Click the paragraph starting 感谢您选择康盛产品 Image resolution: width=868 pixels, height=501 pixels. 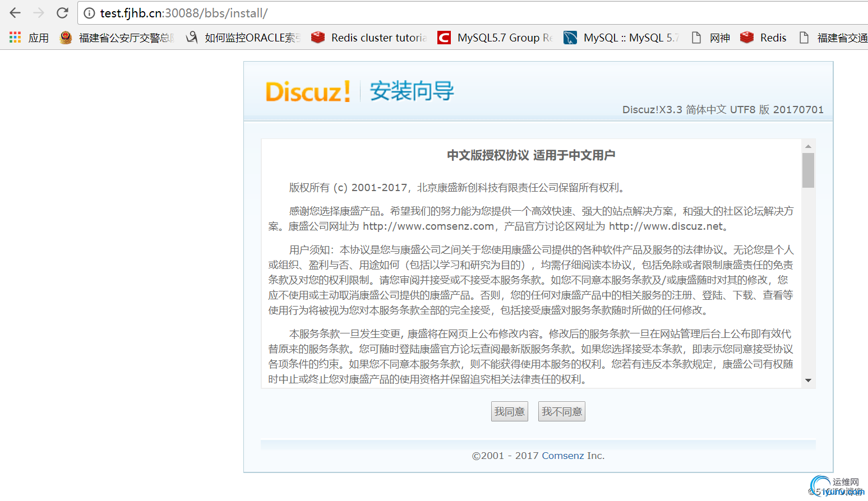pos(531,219)
